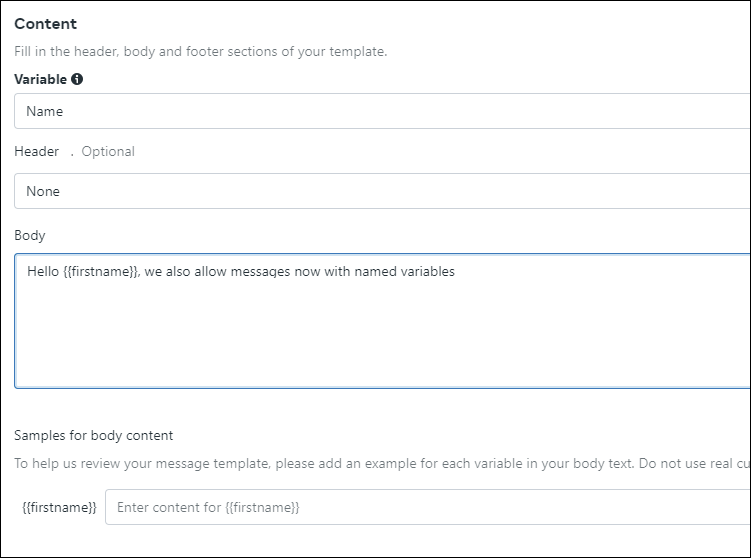751x558 pixels.
Task: Click the {{firstname}} label beside the sample input
Action: pyautogui.click(x=59, y=507)
